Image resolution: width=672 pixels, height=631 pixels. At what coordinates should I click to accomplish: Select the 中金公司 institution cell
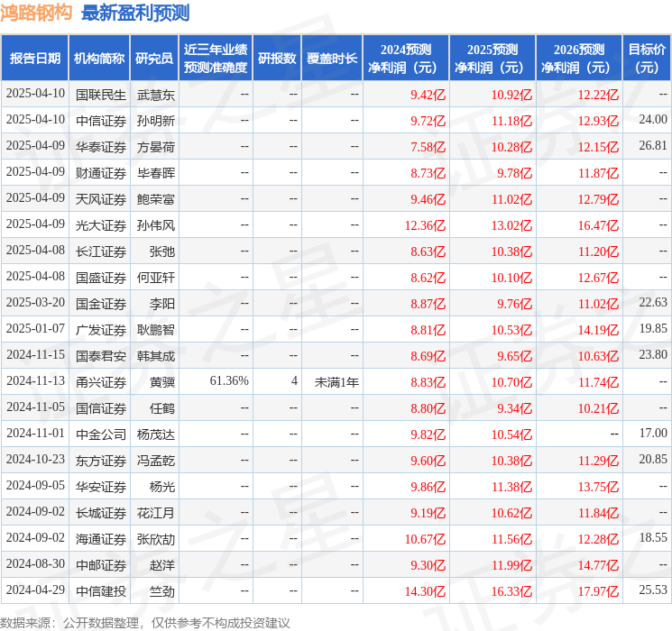click(x=101, y=434)
